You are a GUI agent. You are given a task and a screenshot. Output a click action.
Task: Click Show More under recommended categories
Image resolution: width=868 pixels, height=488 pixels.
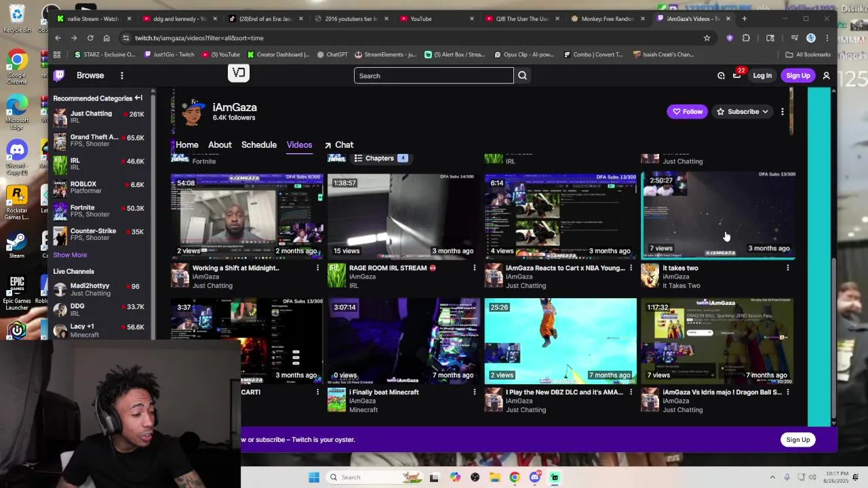coord(70,255)
